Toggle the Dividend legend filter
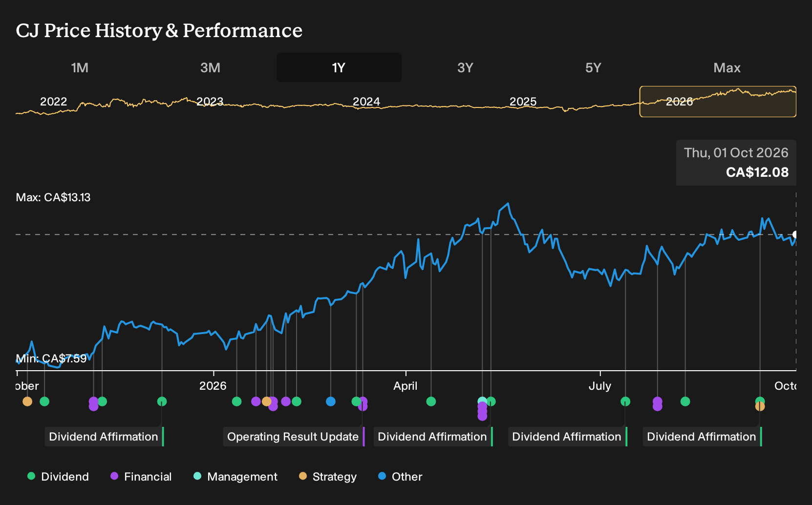This screenshot has width=812, height=505. 58,477
